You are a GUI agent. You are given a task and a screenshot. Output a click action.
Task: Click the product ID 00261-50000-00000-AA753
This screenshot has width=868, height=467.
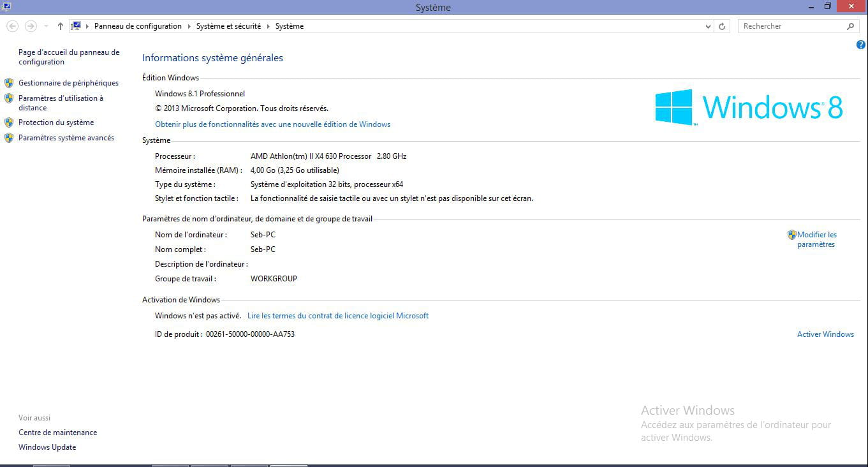point(250,334)
